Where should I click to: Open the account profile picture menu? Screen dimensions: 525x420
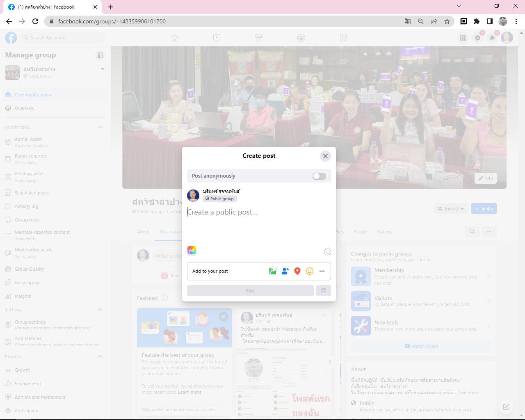(507, 38)
